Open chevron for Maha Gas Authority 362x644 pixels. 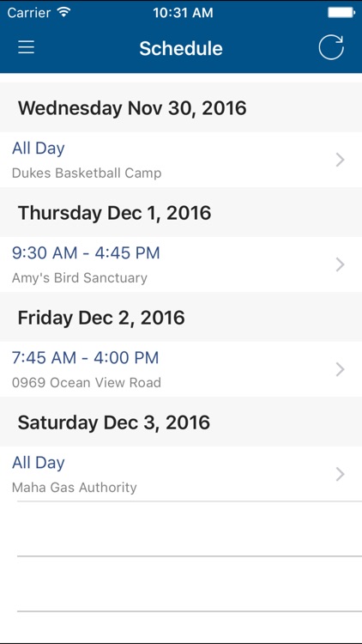click(x=340, y=474)
